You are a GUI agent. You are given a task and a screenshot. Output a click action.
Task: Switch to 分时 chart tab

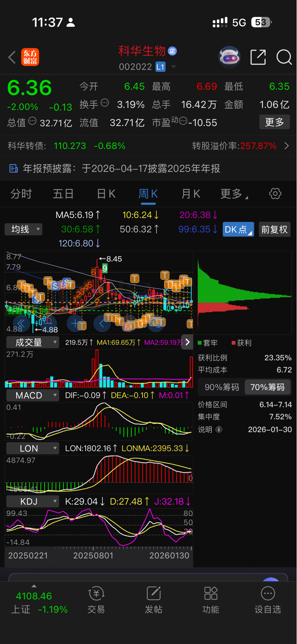pyautogui.click(x=21, y=194)
